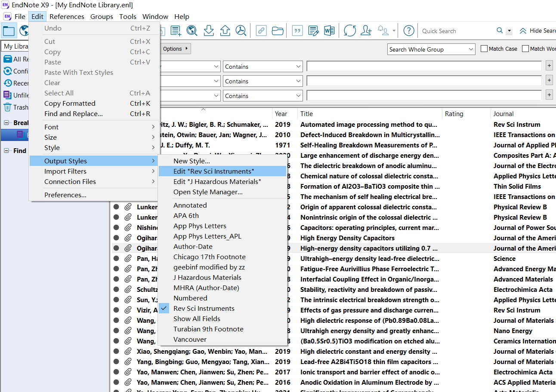Collapse the Breal… group set expander
This screenshot has width=556, height=392.
pos(6,123)
